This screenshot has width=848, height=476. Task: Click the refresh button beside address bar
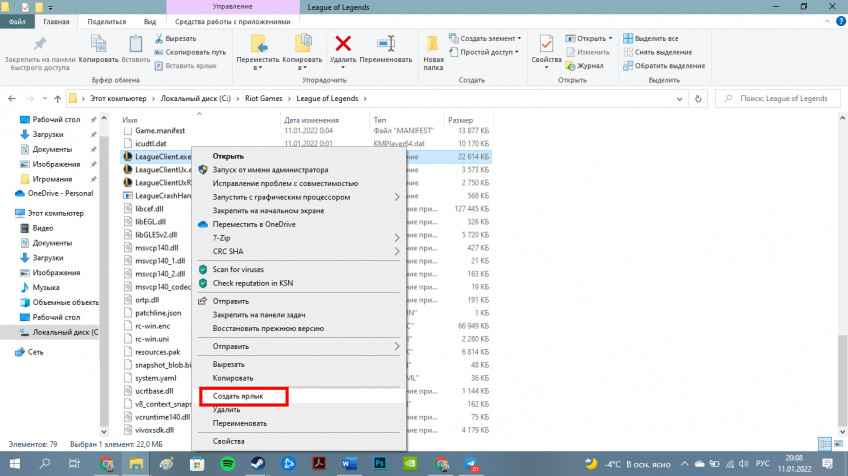(x=698, y=98)
